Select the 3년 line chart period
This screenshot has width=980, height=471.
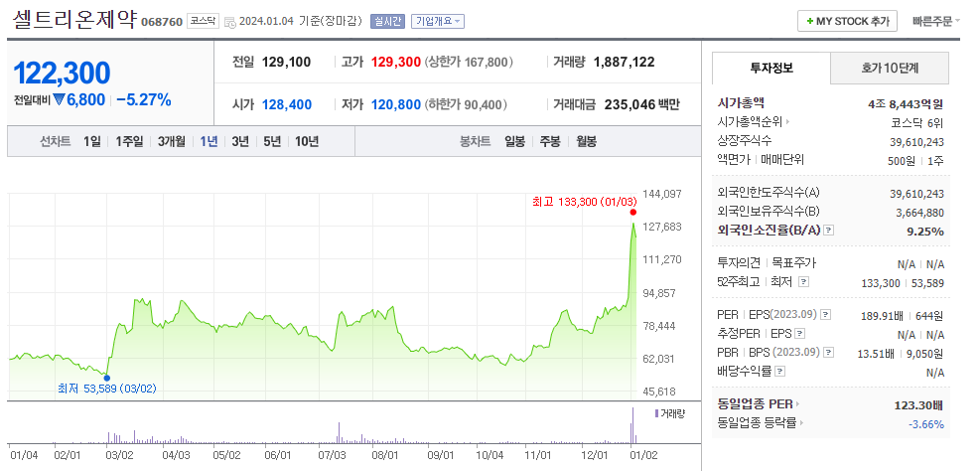(x=240, y=141)
